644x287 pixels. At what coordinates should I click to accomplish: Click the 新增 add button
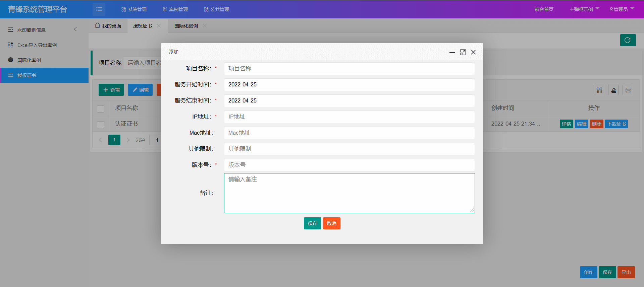pyautogui.click(x=111, y=90)
